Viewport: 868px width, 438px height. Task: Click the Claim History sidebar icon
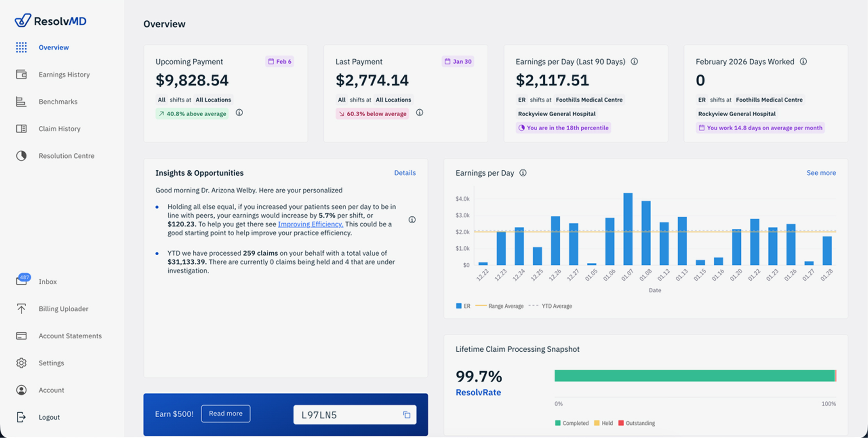(21, 129)
